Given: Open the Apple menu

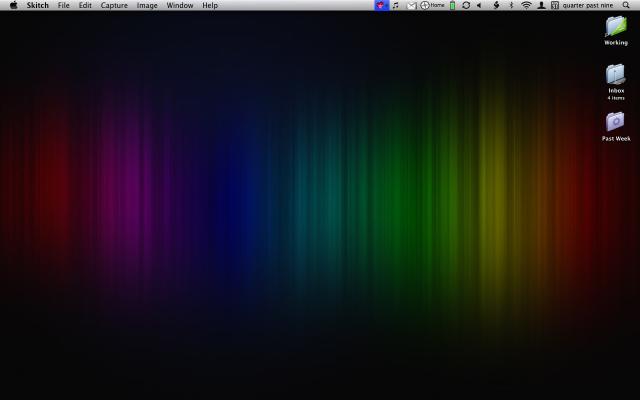Looking at the screenshot, I should point(13,5).
